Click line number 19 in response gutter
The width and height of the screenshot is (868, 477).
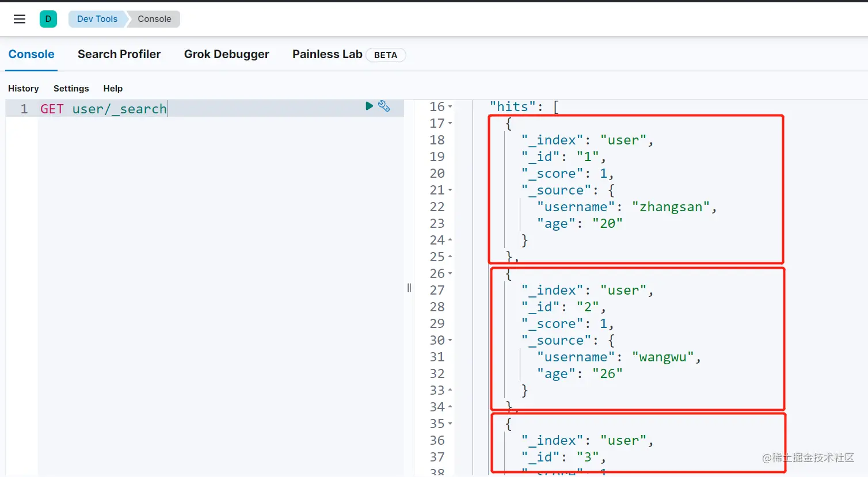437,157
